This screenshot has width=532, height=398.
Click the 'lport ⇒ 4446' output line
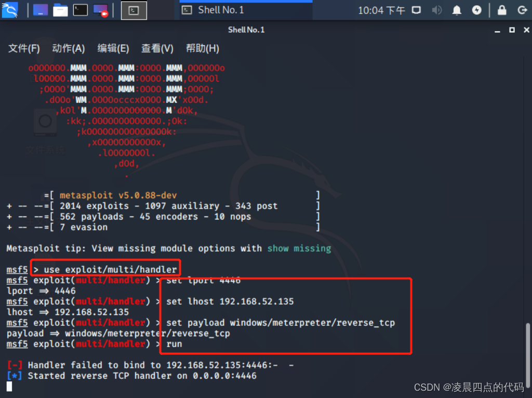tap(41, 291)
